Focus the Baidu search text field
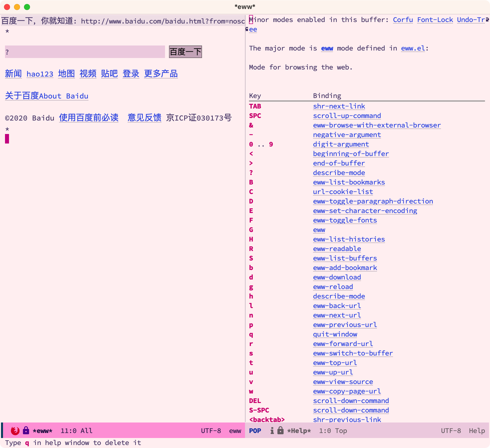Screen dimensions: 490x448 click(x=85, y=52)
